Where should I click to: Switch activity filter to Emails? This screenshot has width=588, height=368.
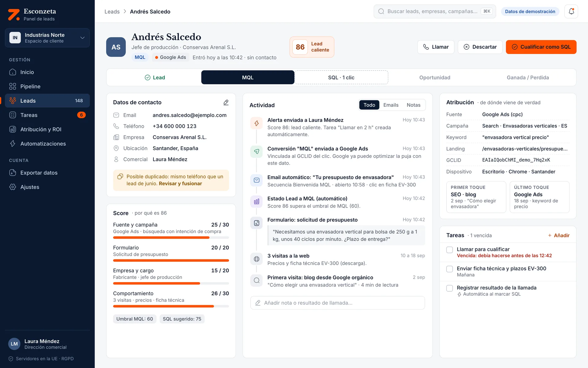(391, 105)
